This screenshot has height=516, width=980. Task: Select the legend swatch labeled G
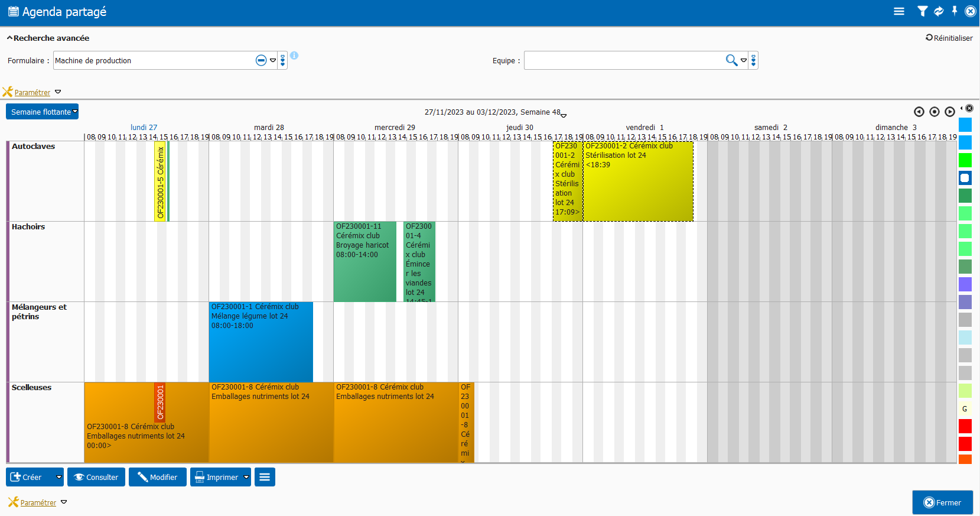pyautogui.click(x=965, y=408)
